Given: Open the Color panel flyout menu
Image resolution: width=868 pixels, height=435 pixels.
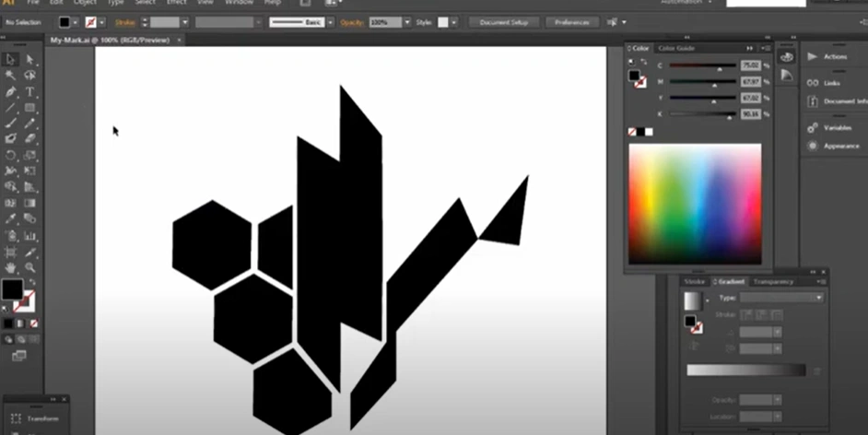Looking at the screenshot, I should [767, 48].
